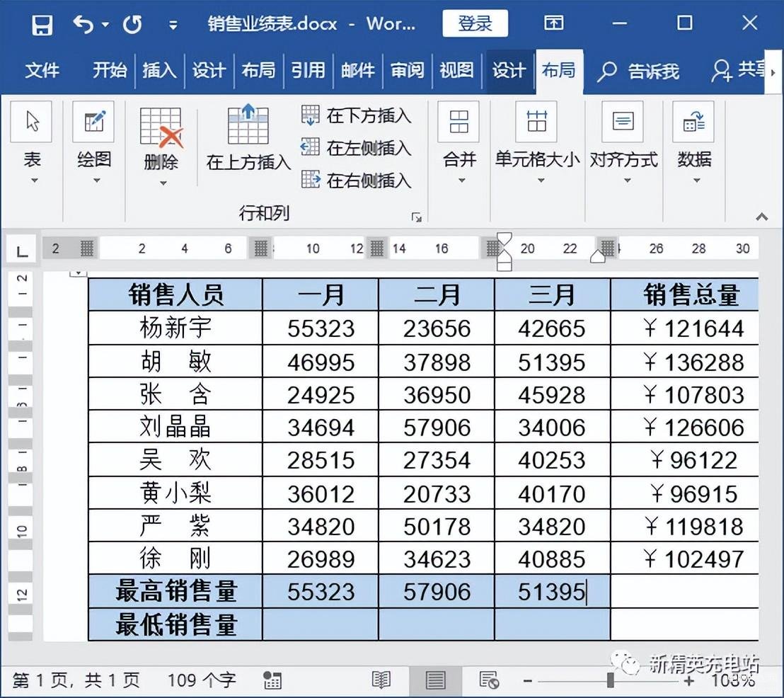Switch to Print Layout view
The image size is (784, 698).
pos(435,680)
